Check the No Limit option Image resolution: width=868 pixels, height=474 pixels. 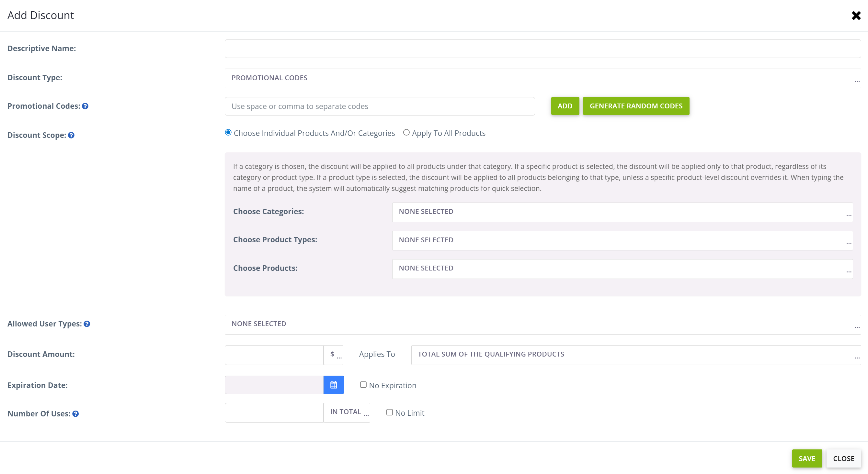(390, 413)
